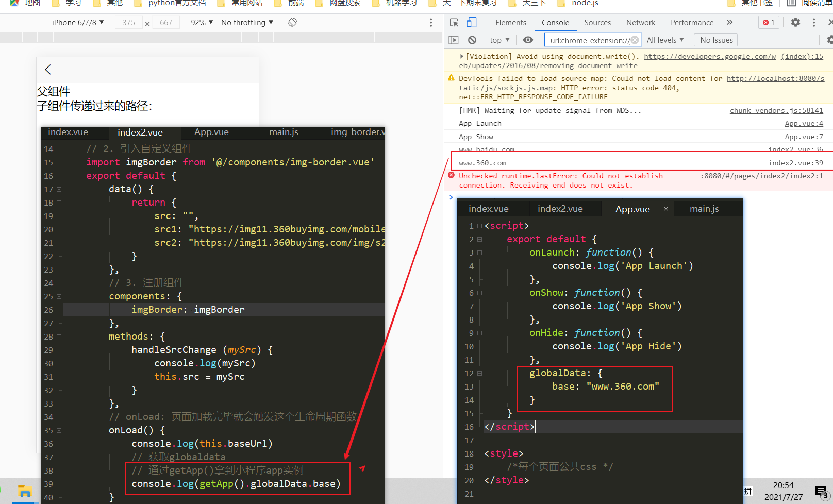The height and width of the screenshot is (504, 833).
Task: Open File Explorer from the taskbar
Action: [24, 491]
